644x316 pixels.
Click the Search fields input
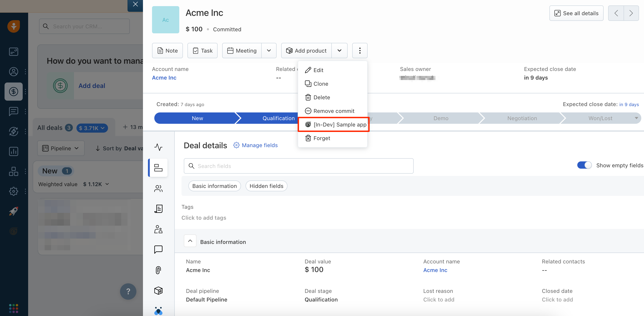click(298, 166)
